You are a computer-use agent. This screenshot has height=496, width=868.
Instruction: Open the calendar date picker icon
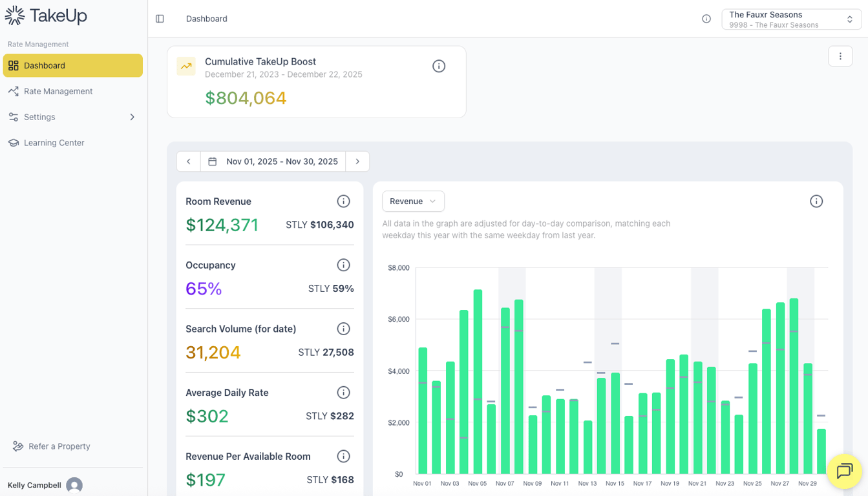pos(213,161)
